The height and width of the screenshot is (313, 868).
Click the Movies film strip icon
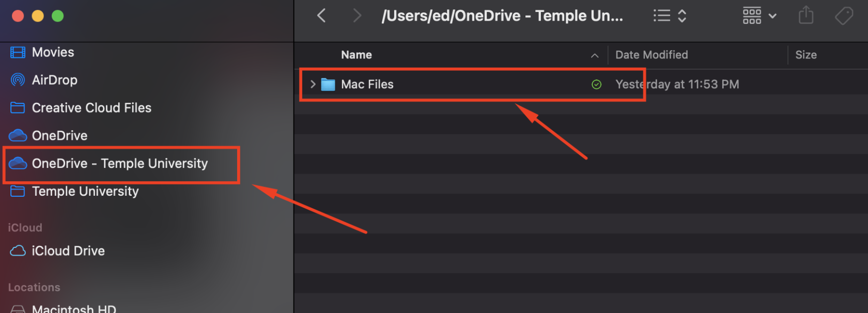(x=18, y=52)
